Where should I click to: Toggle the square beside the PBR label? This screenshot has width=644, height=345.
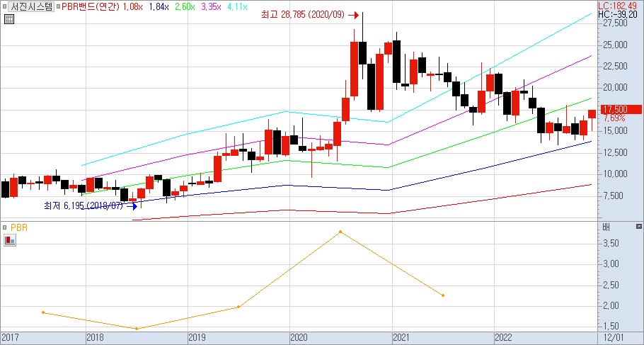click(4, 227)
